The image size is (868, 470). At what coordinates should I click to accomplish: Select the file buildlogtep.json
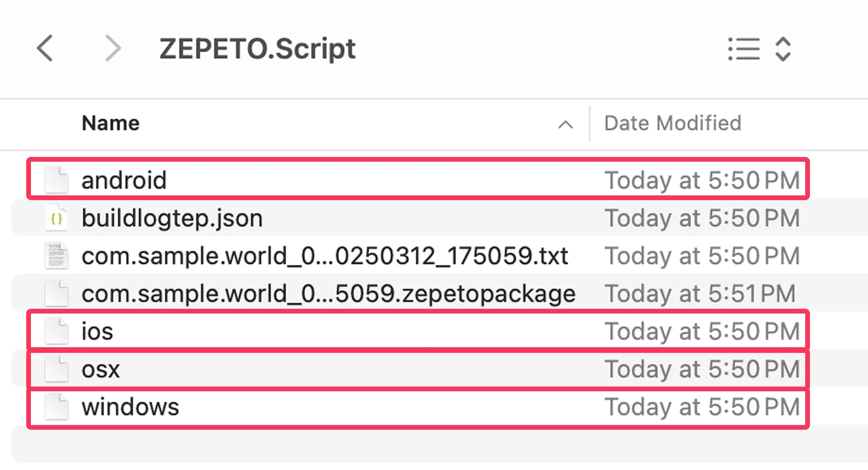click(172, 218)
